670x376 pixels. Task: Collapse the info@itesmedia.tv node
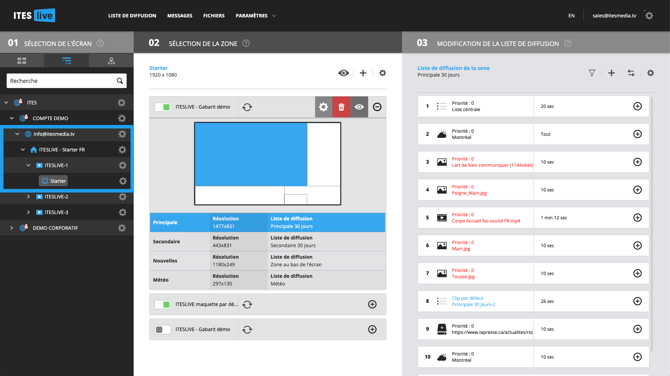click(x=17, y=134)
